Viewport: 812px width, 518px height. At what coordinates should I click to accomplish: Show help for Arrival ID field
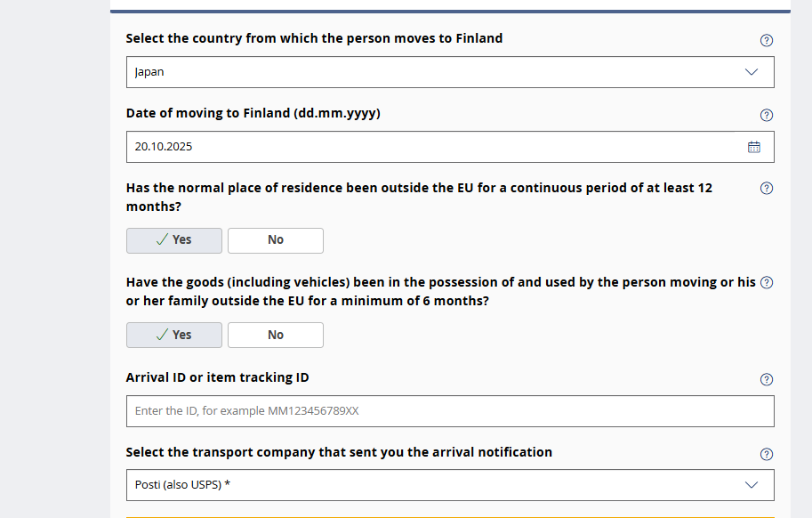point(767,379)
